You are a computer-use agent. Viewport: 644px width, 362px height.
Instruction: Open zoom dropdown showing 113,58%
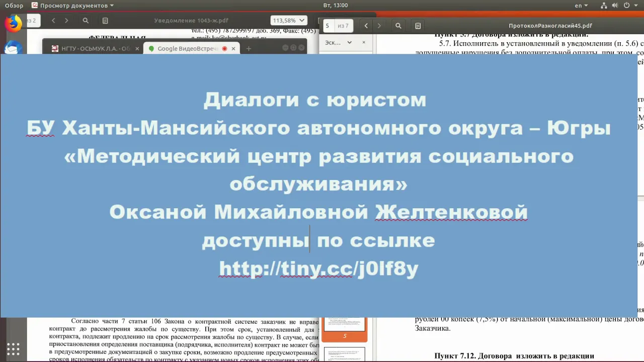(x=289, y=21)
